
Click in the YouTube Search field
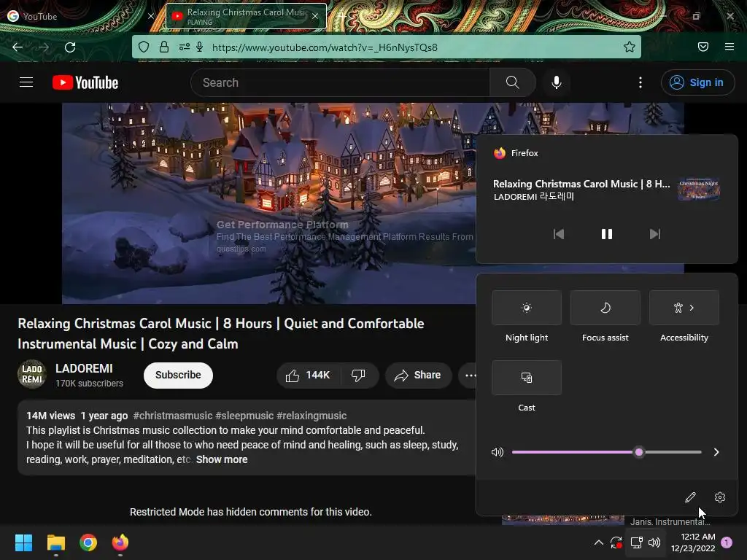point(340,82)
